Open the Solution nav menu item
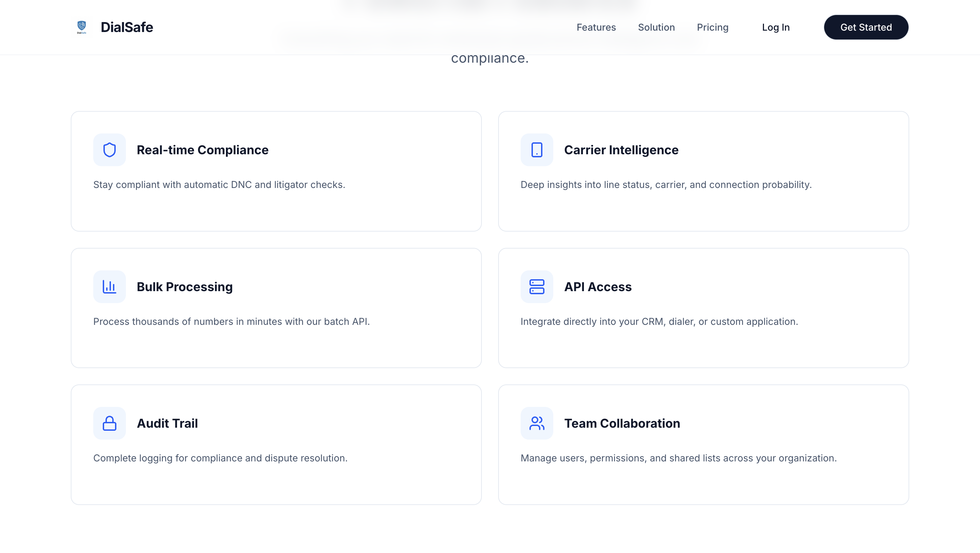980x553 pixels. 656,27
